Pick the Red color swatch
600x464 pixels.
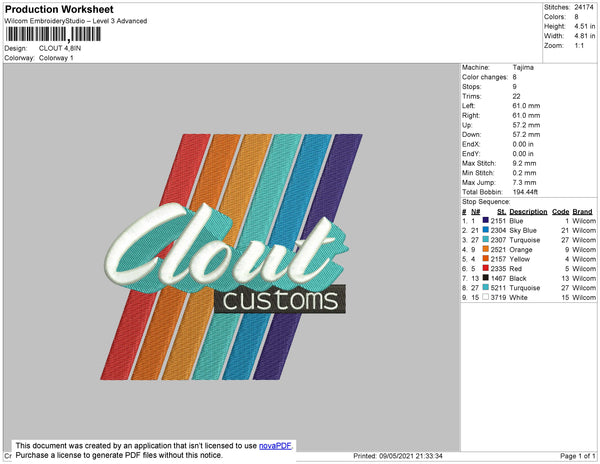click(486, 268)
